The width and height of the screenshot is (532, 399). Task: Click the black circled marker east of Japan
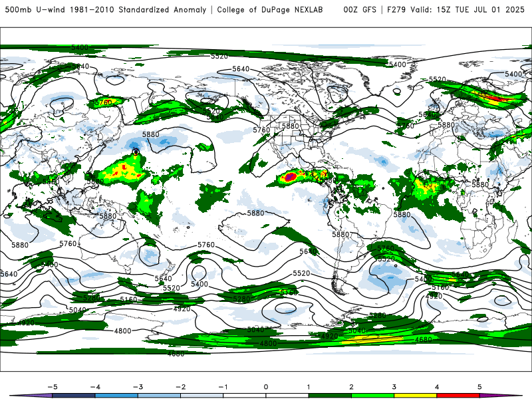pyautogui.click(x=136, y=152)
